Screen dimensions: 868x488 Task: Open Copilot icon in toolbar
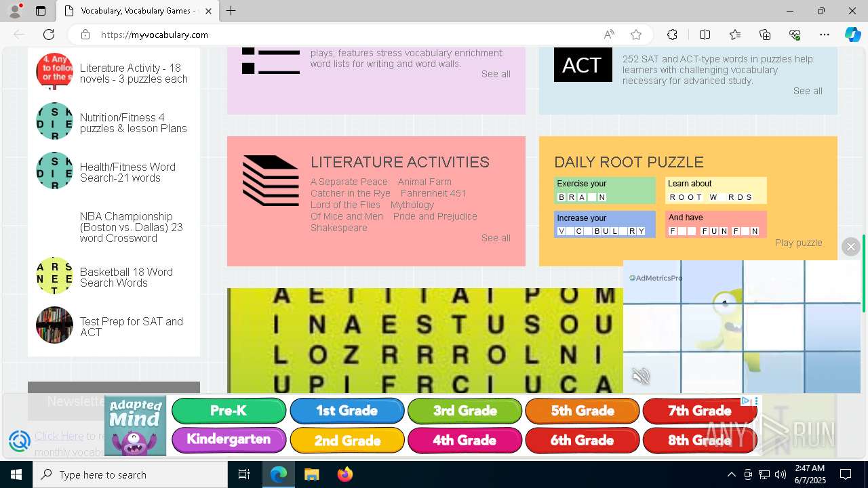tap(852, 35)
